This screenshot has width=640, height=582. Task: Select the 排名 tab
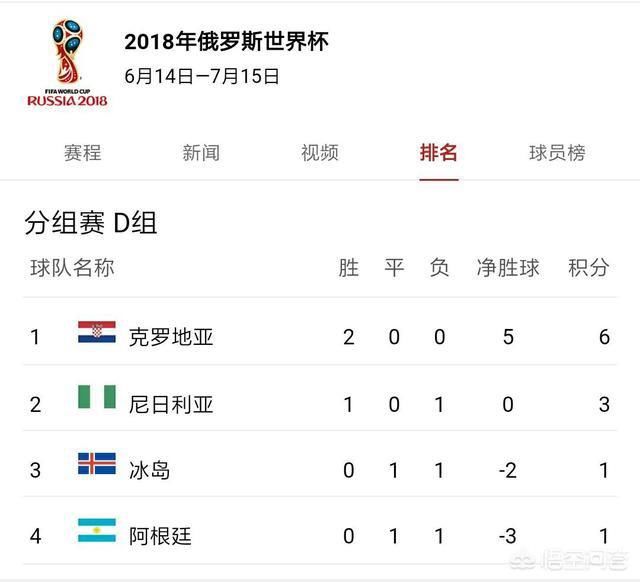[x=439, y=153]
